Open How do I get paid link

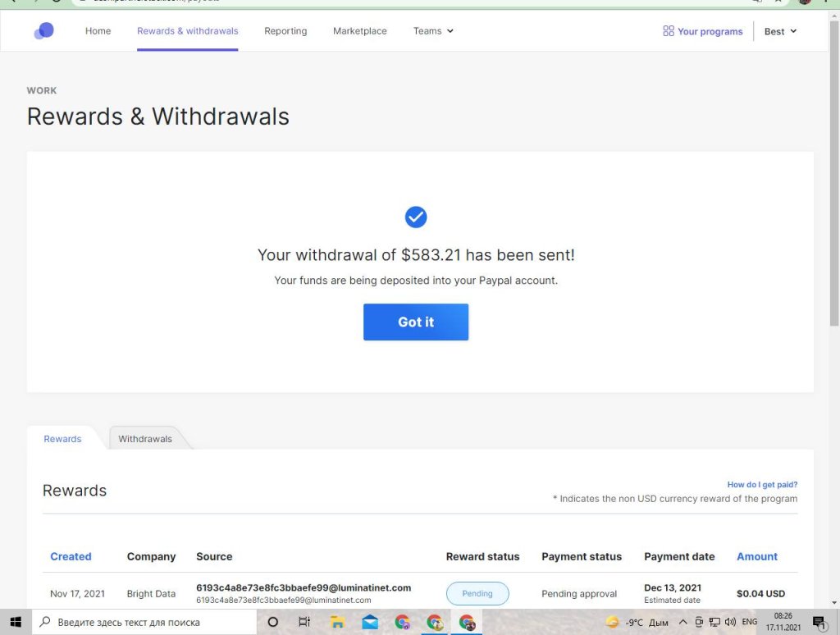coord(762,484)
